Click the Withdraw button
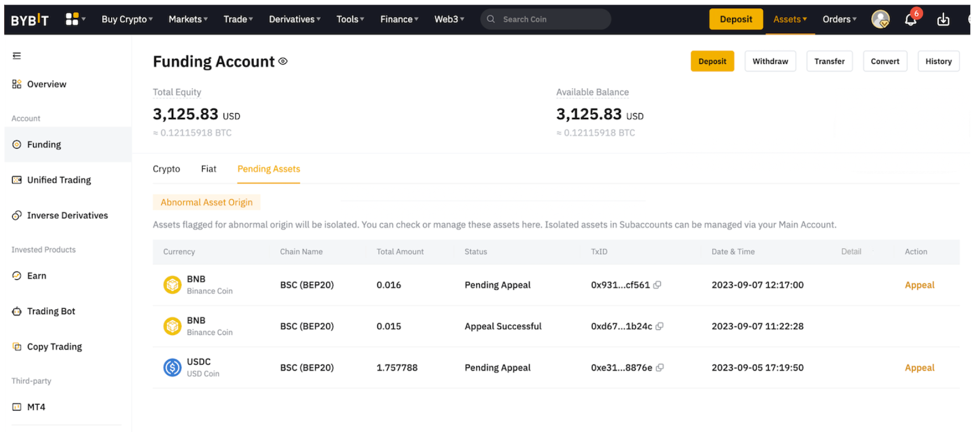Screen dimensions: 980x432 click(770, 62)
